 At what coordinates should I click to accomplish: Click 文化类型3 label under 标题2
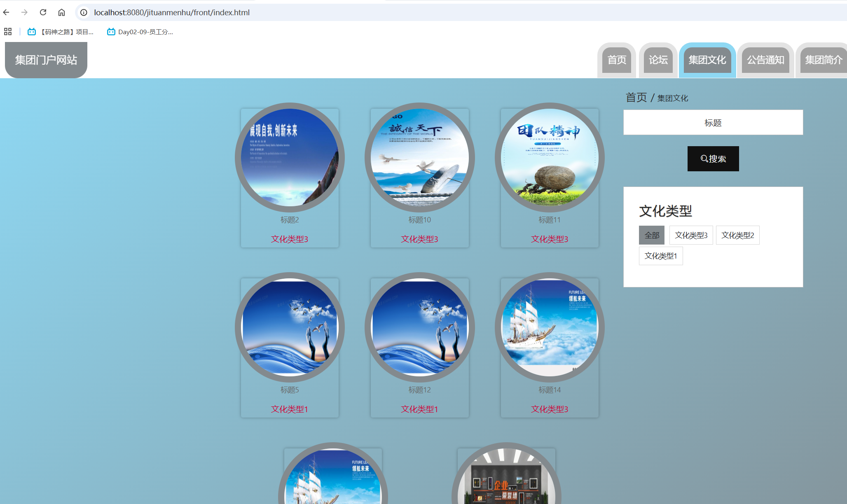point(290,239)
